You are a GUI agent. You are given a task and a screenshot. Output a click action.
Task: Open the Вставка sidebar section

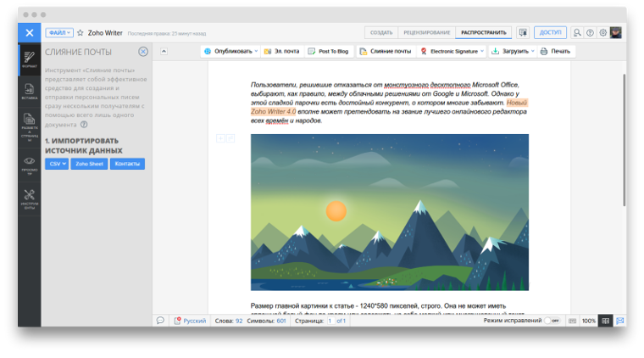29,92
